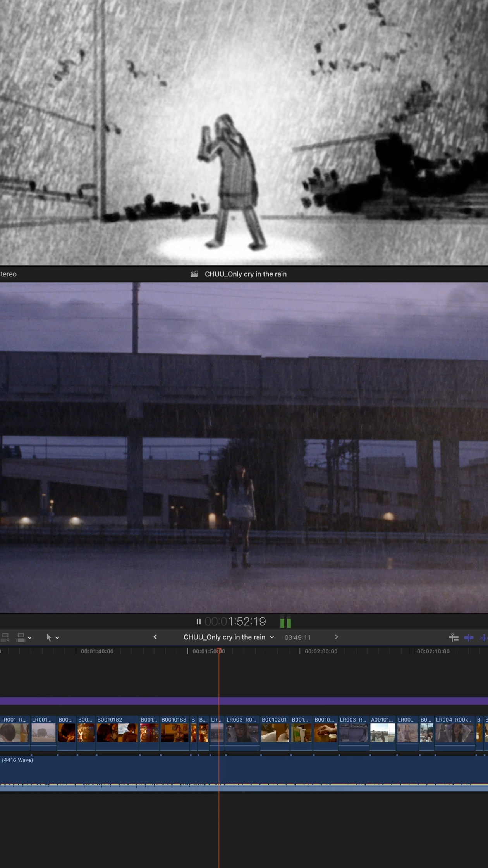The image size is (488, 868).
Task: Go back in timeline history with left chevron
Action: pos(155,637)
